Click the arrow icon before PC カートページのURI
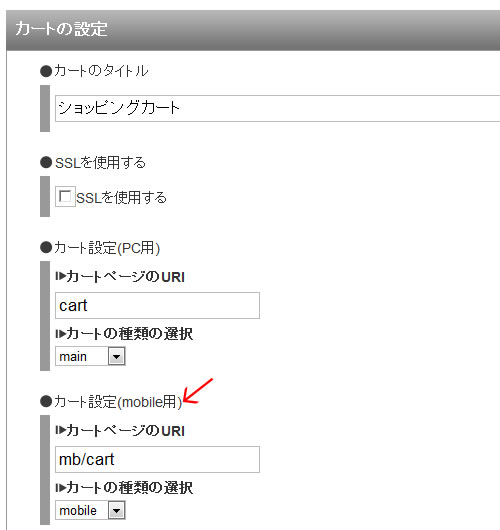 point(61,276)
